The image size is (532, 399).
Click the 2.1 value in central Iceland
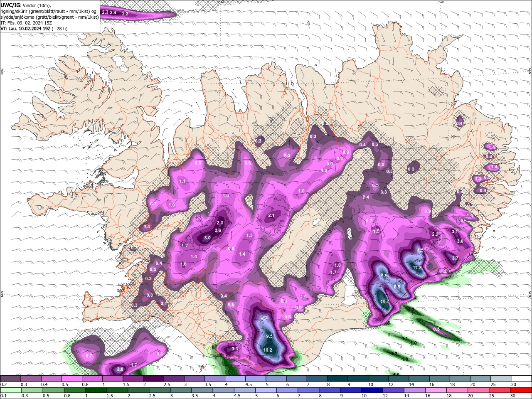pos(272,215)
